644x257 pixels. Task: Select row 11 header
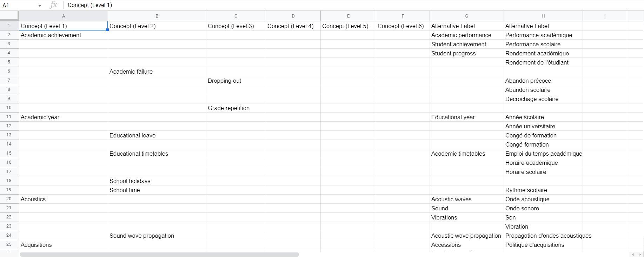pyautogui.click(x=9, y=117)
